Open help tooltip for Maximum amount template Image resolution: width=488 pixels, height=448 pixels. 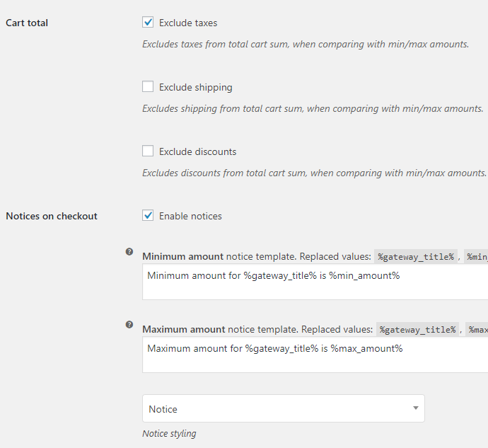point(129,325)
